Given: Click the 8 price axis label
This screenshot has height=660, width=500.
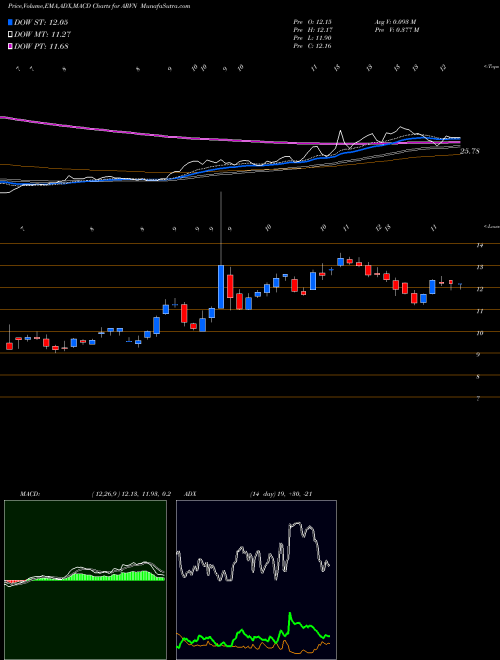Looking at the screenshot, I should click(x=478, y=377).
